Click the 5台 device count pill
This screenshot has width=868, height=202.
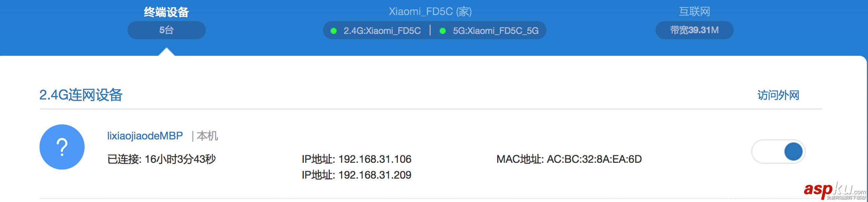[166, 30]
